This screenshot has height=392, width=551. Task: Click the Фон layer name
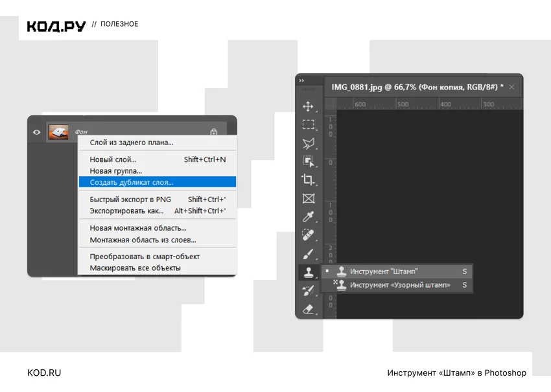(x=81, y=132)
